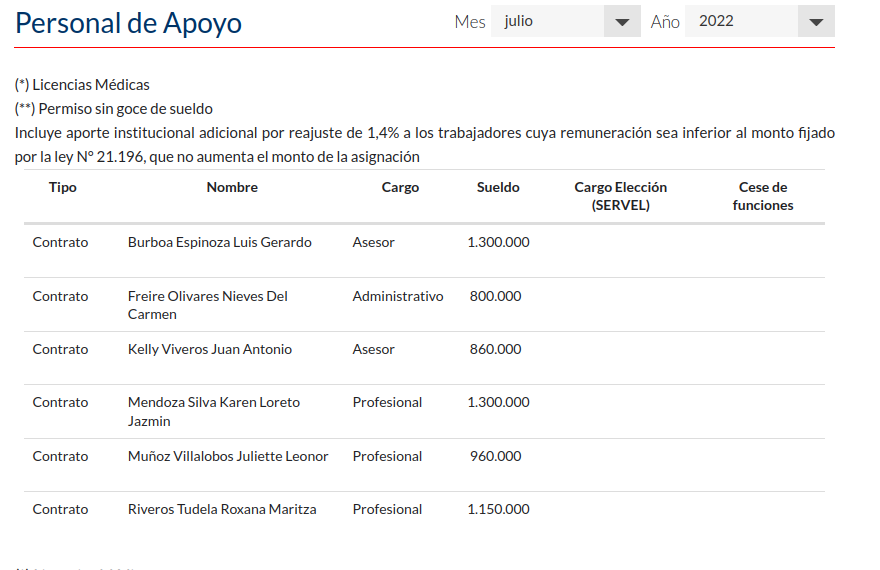Image resolution: width=880 pixels, height=570 pixels.
Task: Click the Tipo column header
Action: [x=62, y=187]
